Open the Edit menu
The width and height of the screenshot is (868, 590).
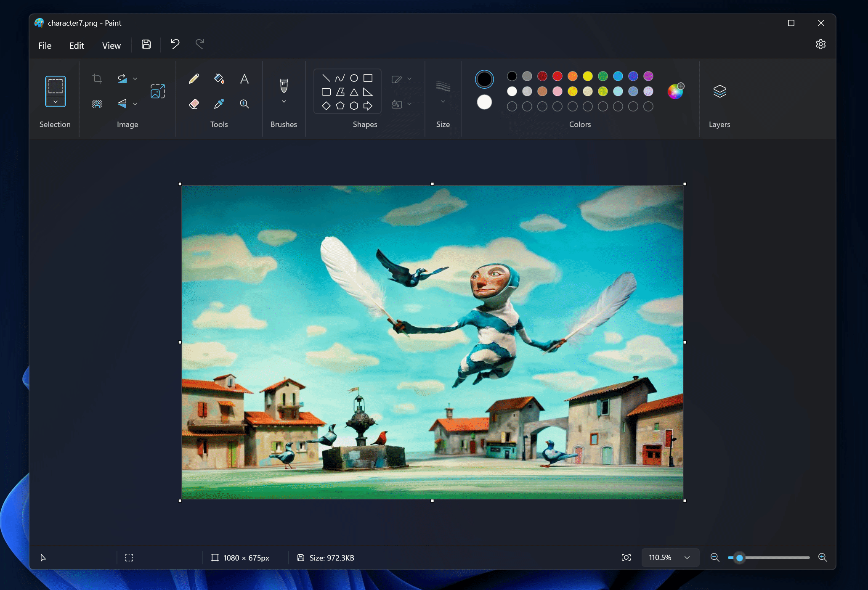(x=77, y=45)
